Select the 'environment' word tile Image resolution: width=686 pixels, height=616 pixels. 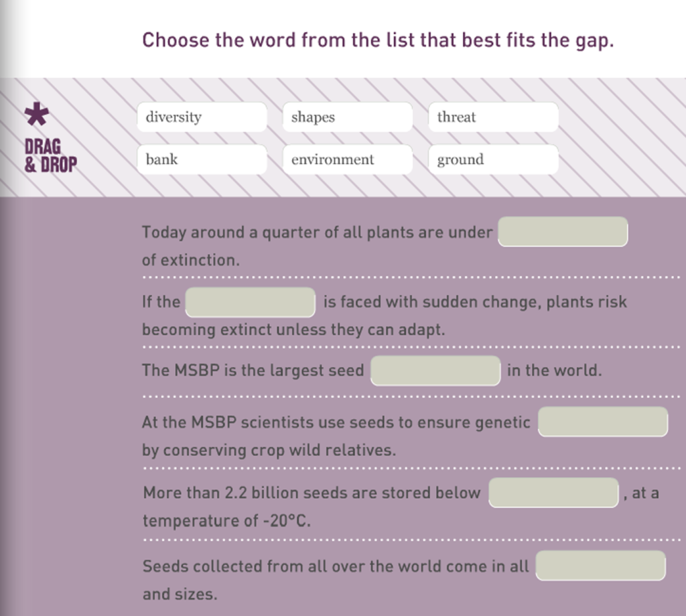(346, 160)
